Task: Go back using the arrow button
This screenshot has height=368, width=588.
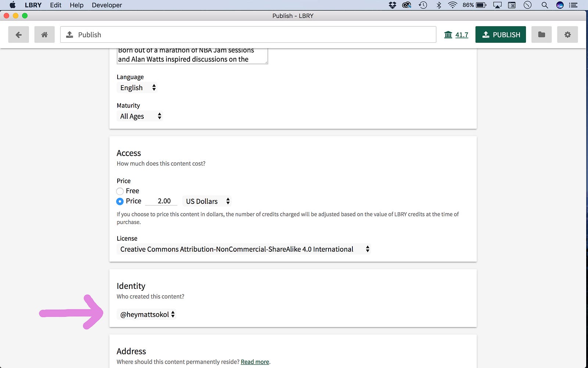Action: (x=19, y=35)
